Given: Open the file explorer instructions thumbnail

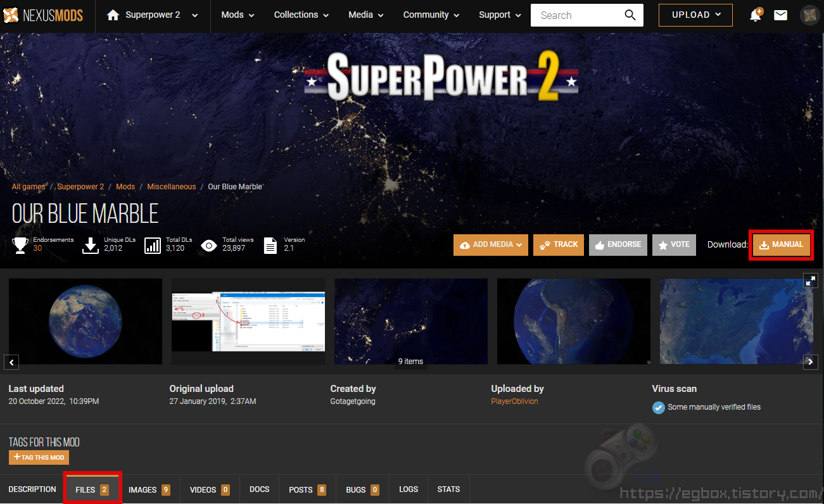Looking at the screenshot, I should 248,322.
